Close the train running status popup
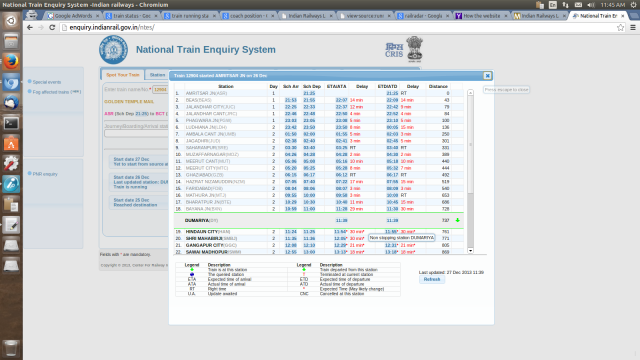The height and width of the screenshot is (360, 640). tap(487, 76)
